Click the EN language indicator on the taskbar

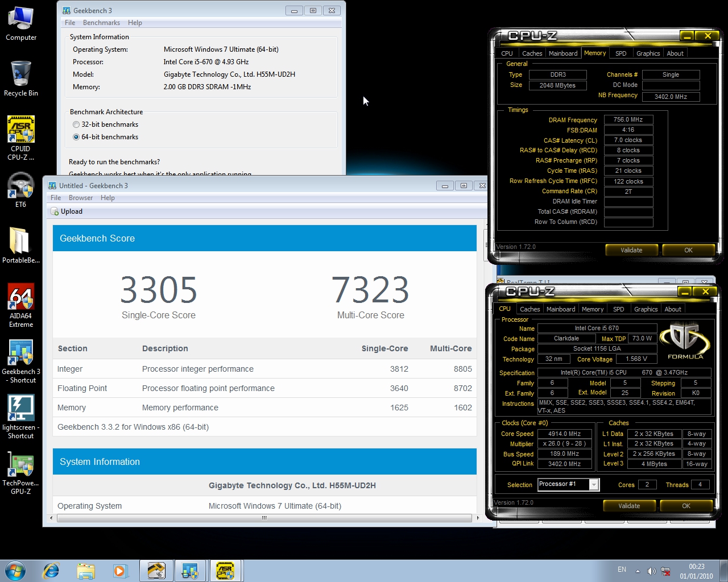[622, 569]
